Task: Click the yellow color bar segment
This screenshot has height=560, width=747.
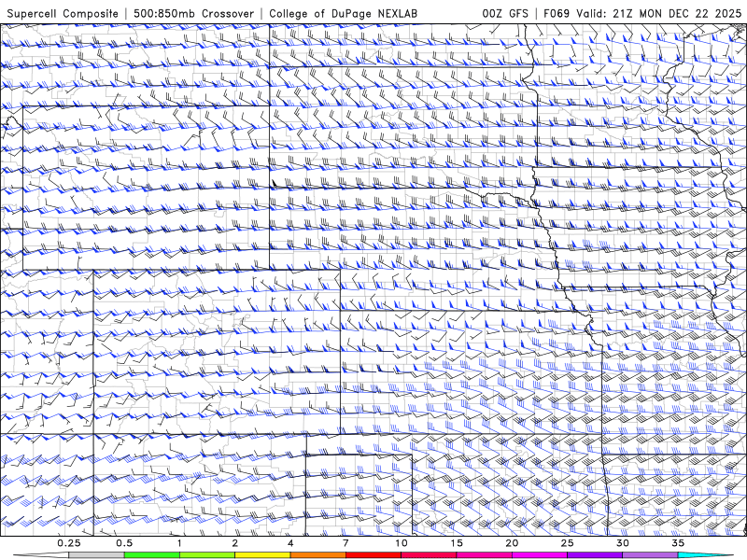Action: pyautogui.click(x=262, y=555)
